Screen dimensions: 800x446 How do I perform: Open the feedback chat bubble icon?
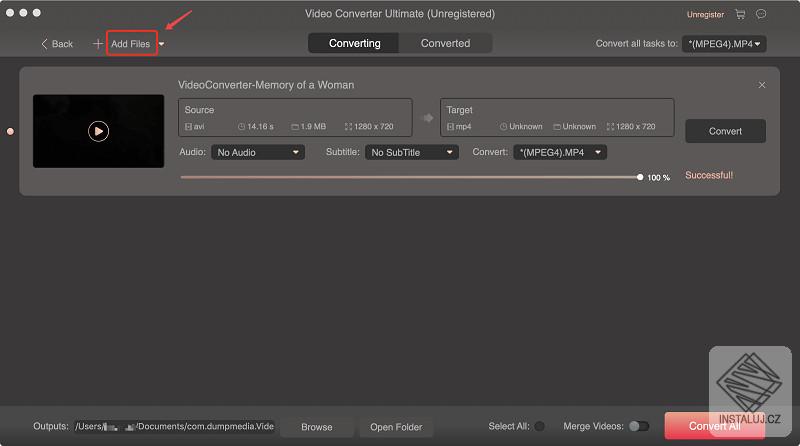click(x=761, y=14)
